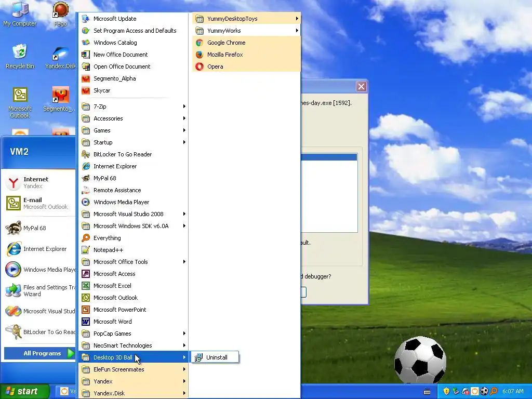Click All Programs in Start menu
This screenshot has height=399, width=532.
(x=39, y=353)
